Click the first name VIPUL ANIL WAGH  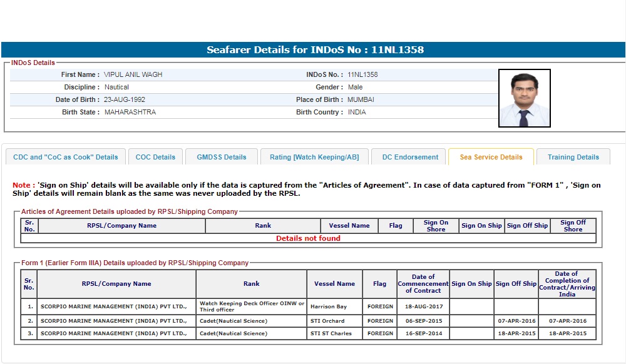(133, 74)
